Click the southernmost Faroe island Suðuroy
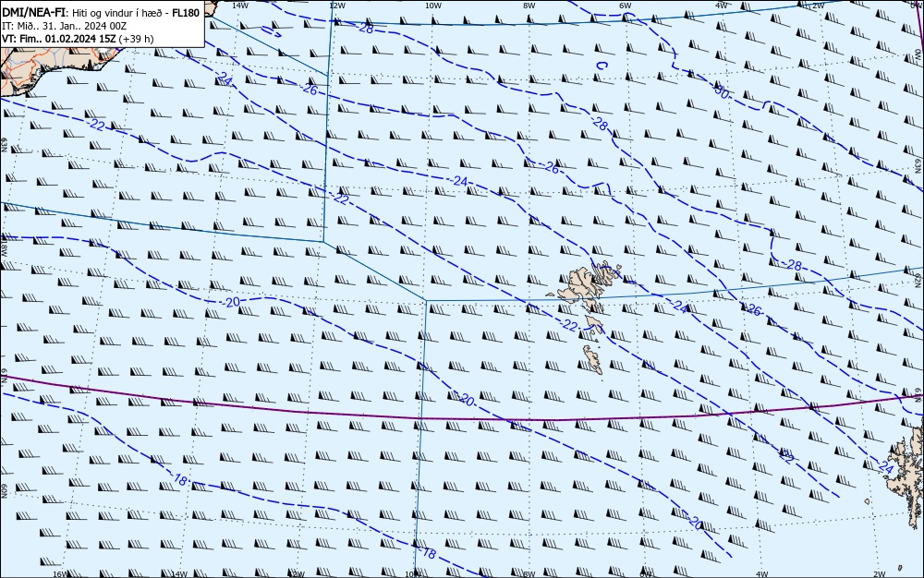The height and width of the screenshot is (578, 924). coord(593,359)
